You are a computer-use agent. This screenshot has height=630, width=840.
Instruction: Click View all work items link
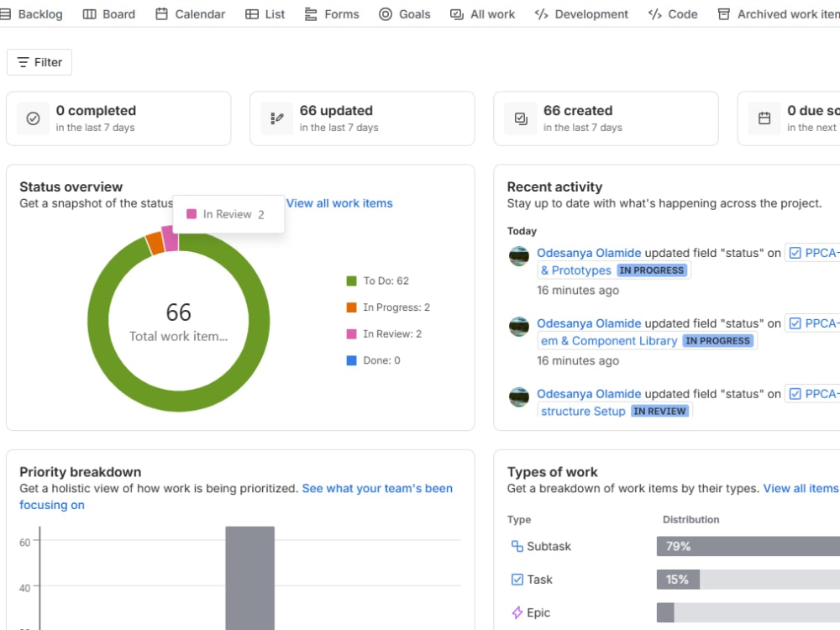[339, 203]
